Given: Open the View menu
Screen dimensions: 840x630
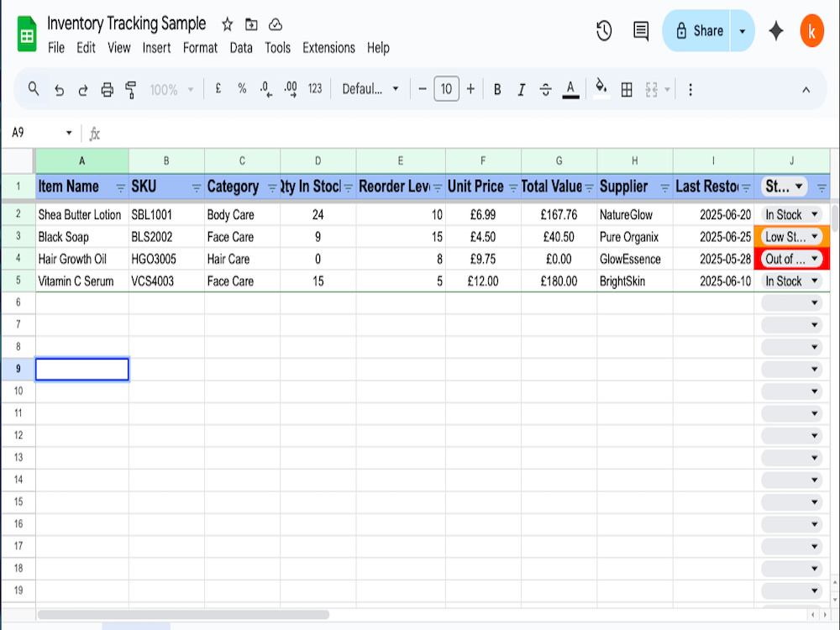Looking at the screenshot, I should click(119, 48).
